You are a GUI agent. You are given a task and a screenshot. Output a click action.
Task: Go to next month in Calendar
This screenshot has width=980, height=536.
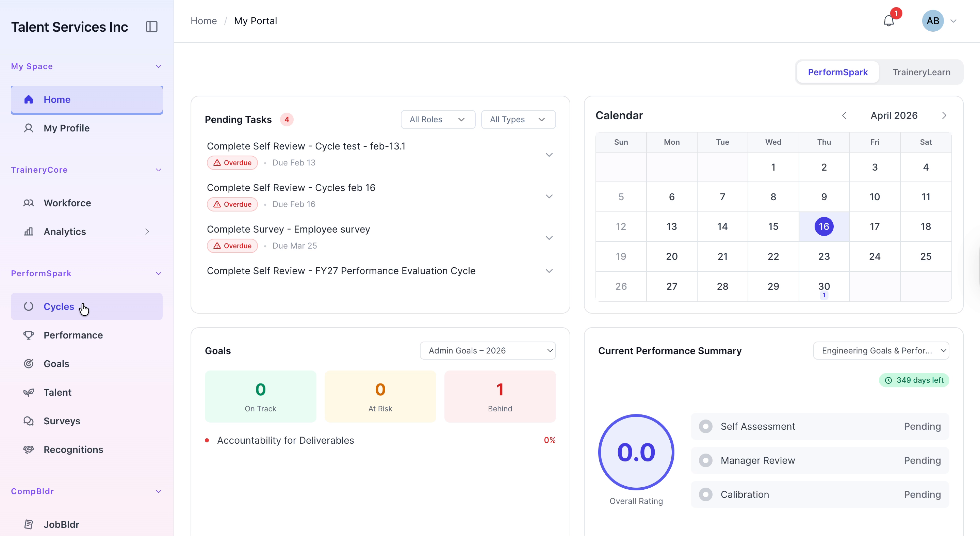pyautogui.click(x=944, y=115)
